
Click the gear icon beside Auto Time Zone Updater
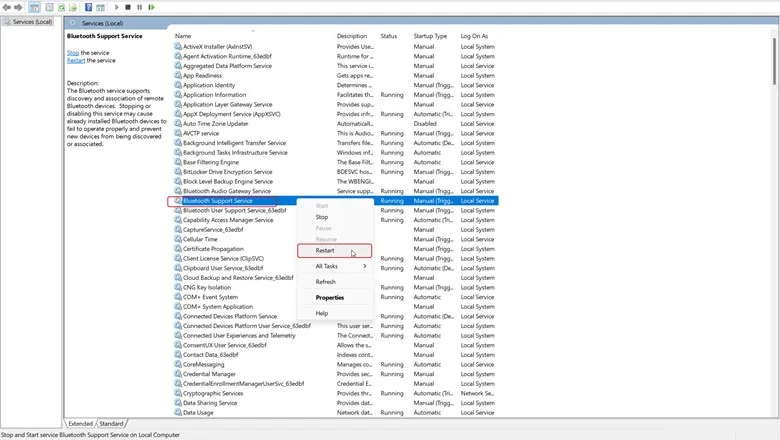pyautogui.click(x=178, y=123)
